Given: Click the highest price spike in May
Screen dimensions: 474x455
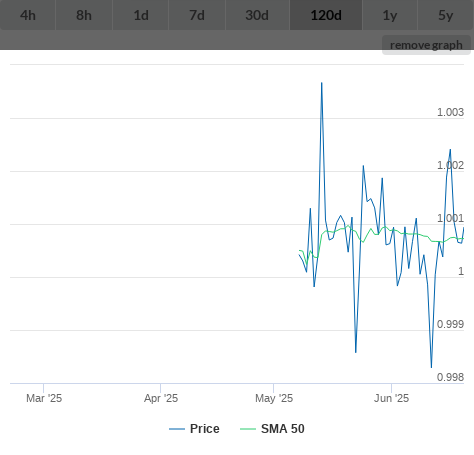Looking at the screenshot, I should (x=322, y=83).
